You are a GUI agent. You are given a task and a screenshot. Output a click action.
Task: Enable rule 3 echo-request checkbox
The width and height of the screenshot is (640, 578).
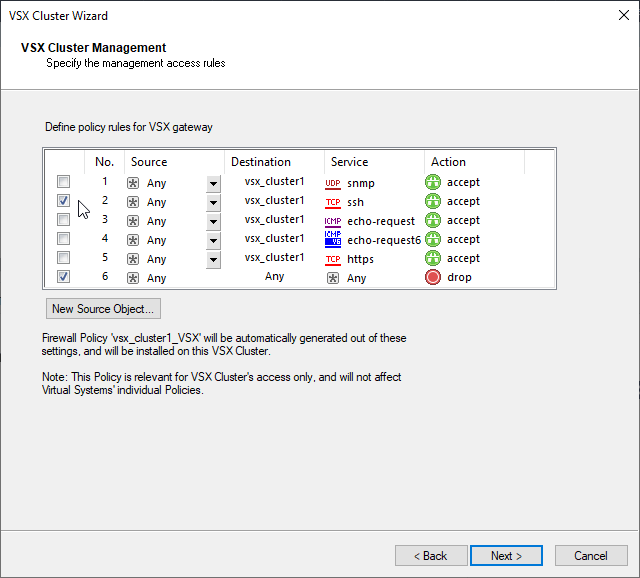click(63, 219)
